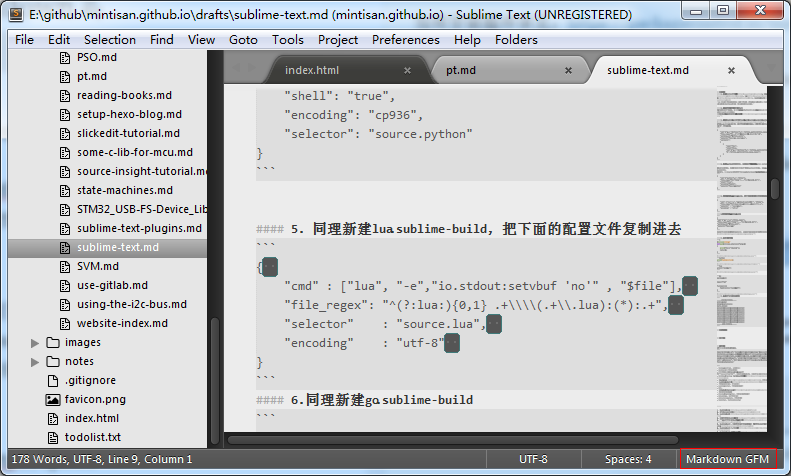
Task: Click the sublime-text.md file icon in sidebar
Action: [65, 248]
